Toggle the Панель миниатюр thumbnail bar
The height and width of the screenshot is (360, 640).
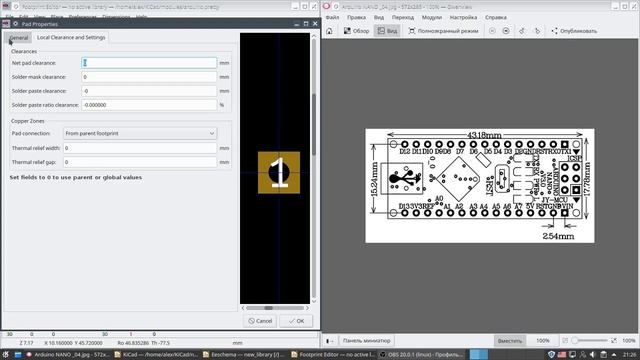click(367, 340)
